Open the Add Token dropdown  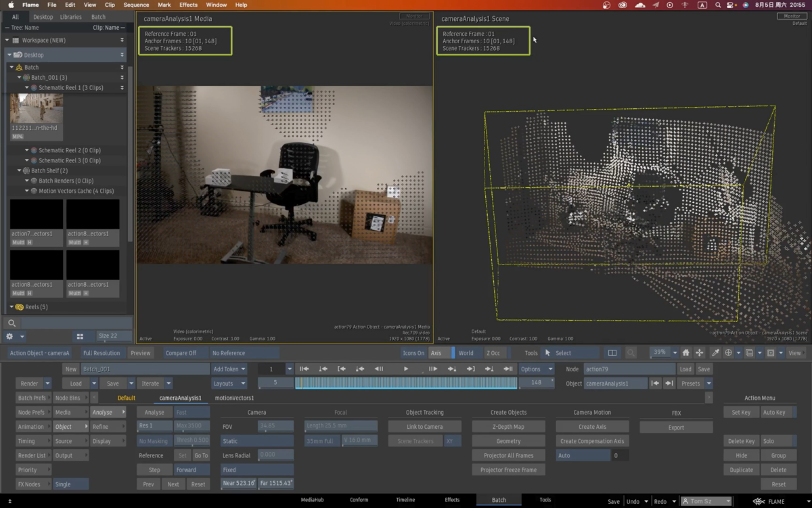click(x=229, y=369)
